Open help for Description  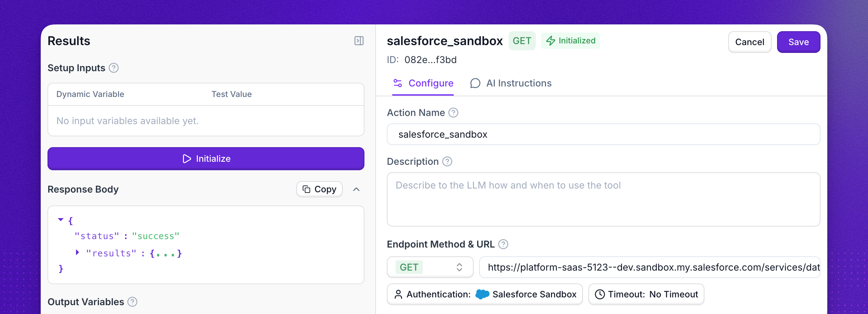tap(447, 161)
